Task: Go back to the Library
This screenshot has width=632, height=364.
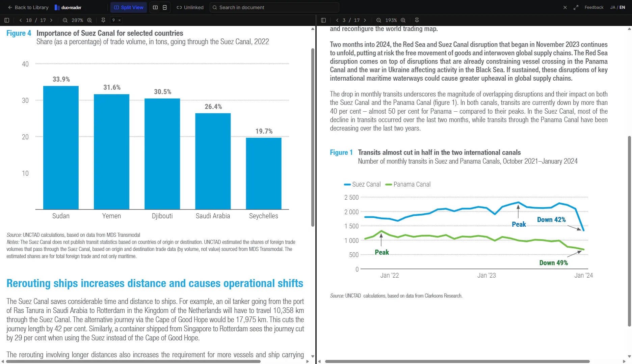Action: 28,7
